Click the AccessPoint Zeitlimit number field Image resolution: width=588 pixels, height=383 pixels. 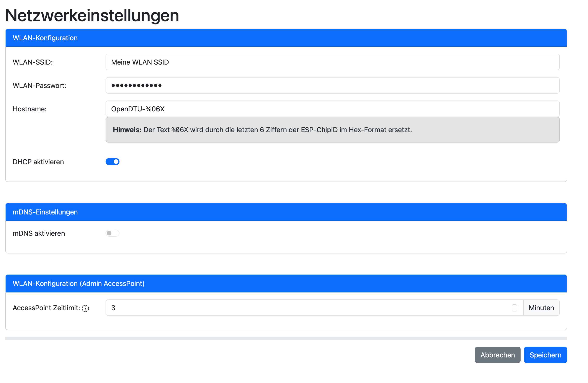pyautogui.click(x=296, y=308)
